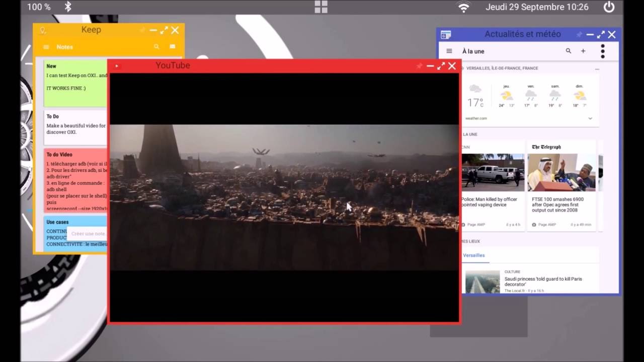Read the Police: Man killed by officer headline
This screenshot has width=644, height=362.
pos(489,202)
